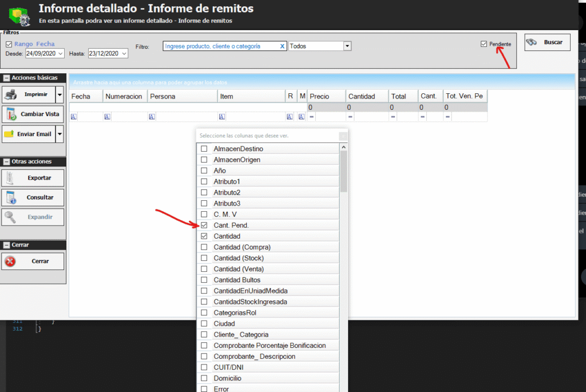
Task: Open the Imprimir dropdown arrow
Action: [x=60, y=94]
